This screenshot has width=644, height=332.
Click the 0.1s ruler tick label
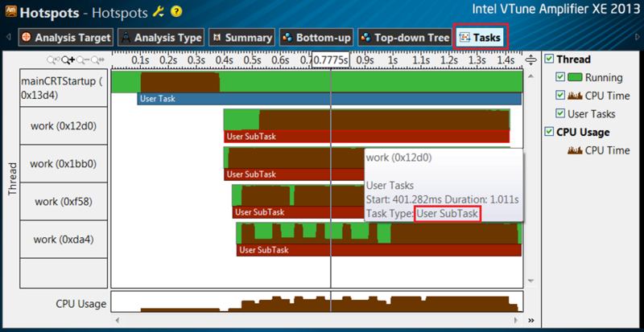click(140, 60)
